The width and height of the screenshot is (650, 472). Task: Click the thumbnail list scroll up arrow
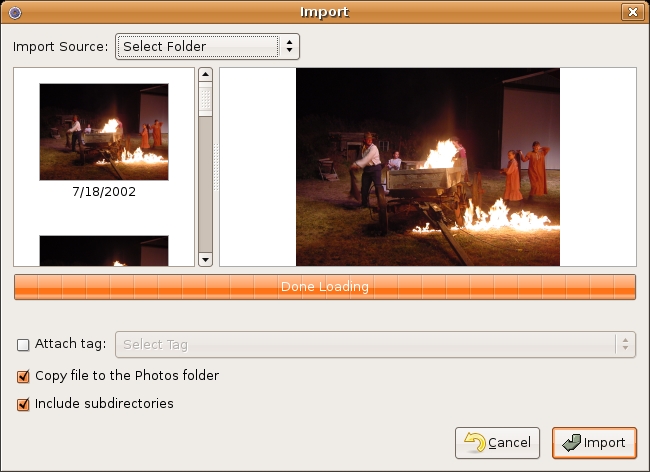coord(205,75)
